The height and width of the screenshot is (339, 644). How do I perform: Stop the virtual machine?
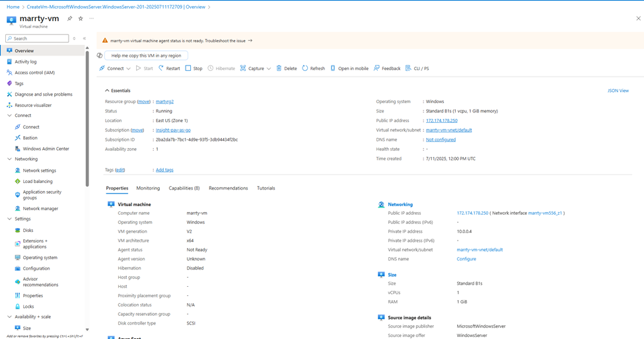(188, 68)
